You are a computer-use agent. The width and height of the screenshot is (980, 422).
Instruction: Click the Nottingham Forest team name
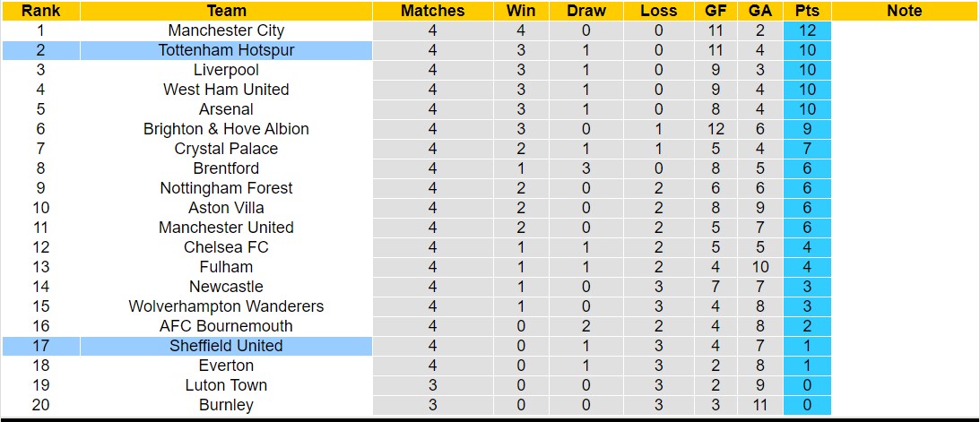pyautogui.click(x=226, y=188)
